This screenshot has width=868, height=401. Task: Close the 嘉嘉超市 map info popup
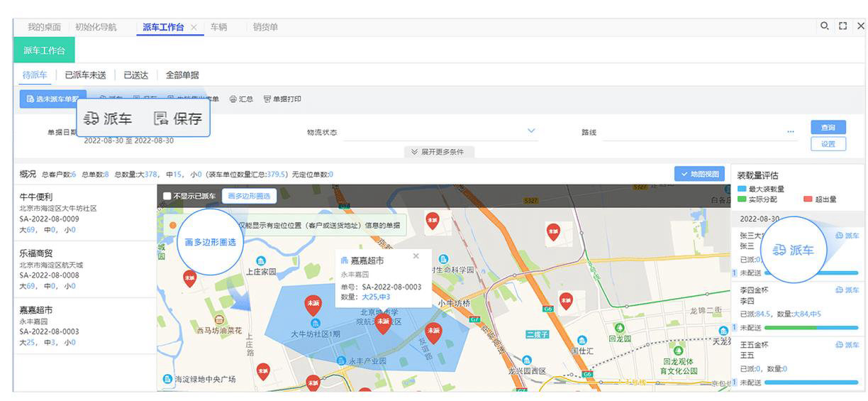coord(416,256)
